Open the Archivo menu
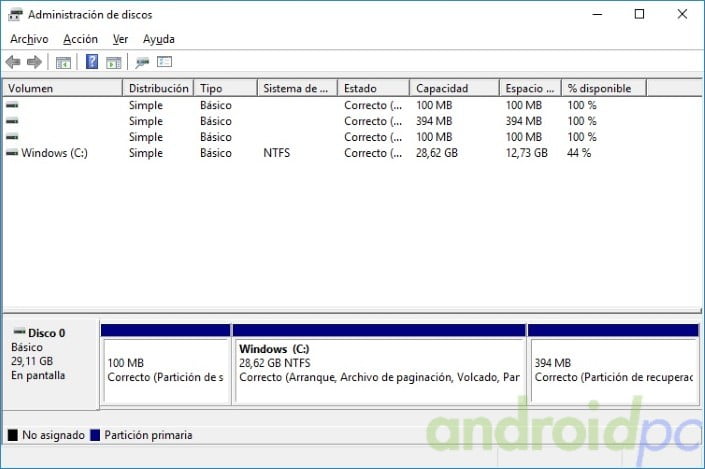 click(x=29, y=39)
